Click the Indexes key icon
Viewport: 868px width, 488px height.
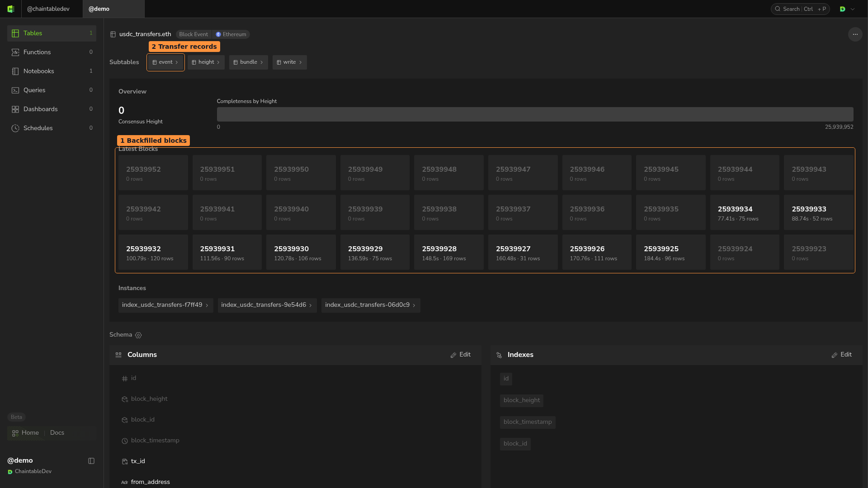pyautogui.click(x=499, y=355)
